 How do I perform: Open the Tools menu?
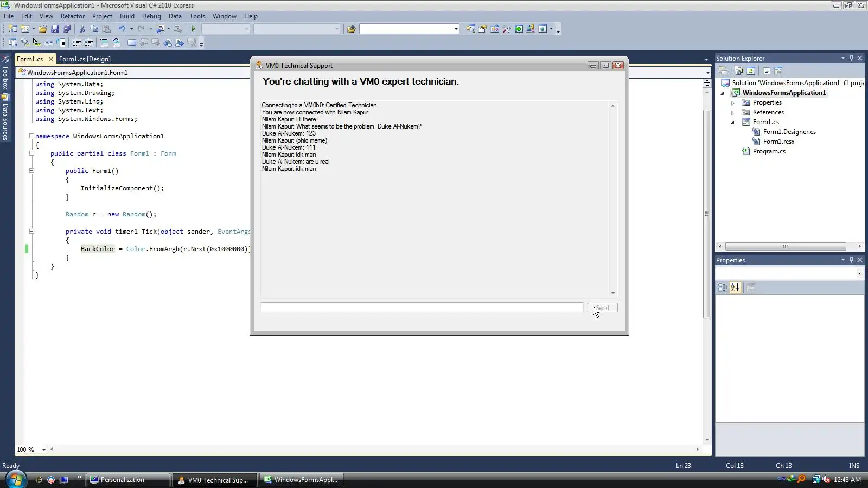(x=197, y=16)
